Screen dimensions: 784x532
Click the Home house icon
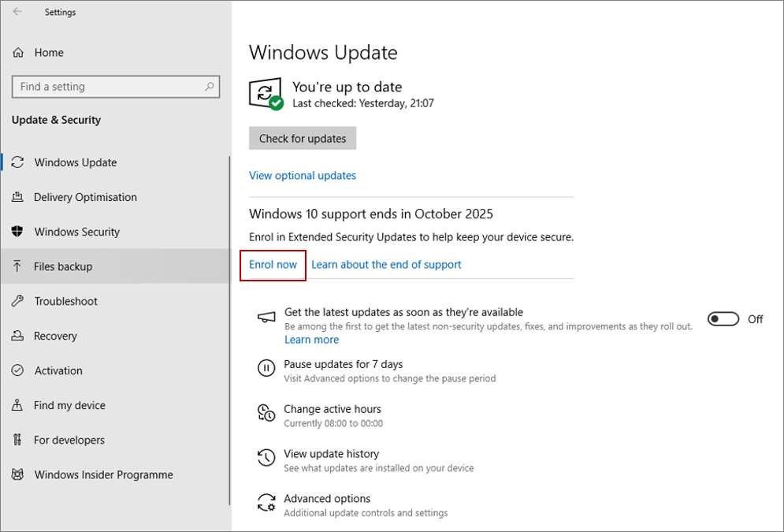[18, 53]
